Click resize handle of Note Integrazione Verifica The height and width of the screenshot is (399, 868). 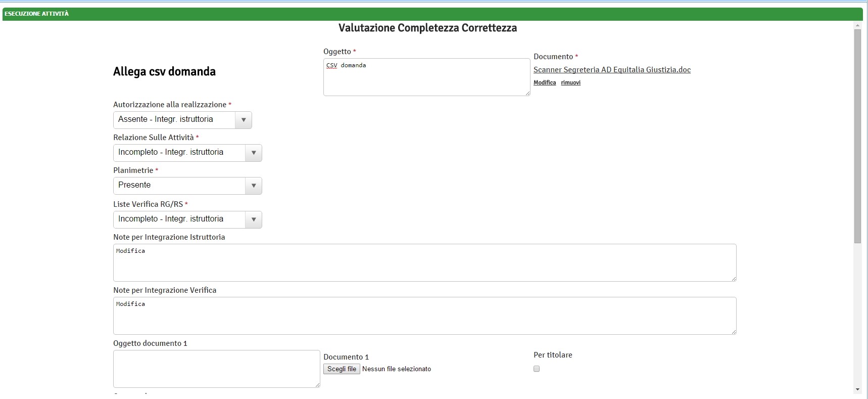(x=734, y=332)
